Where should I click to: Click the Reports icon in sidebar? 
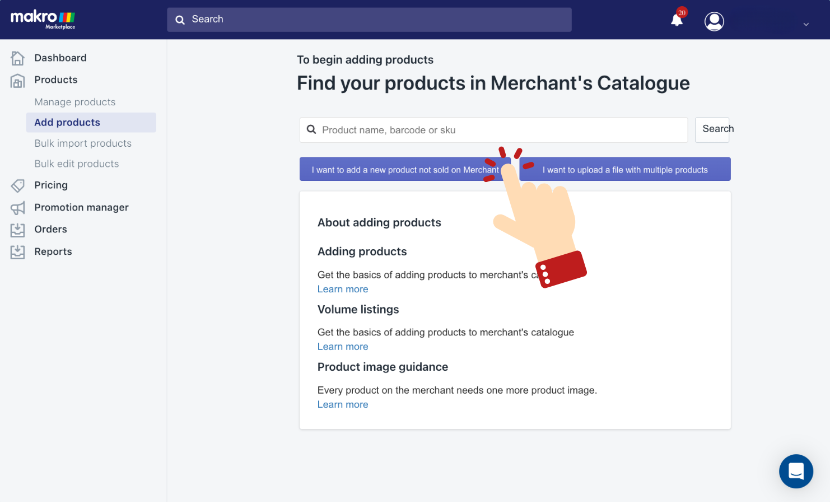pyautogui.click(x=17, y=252)
